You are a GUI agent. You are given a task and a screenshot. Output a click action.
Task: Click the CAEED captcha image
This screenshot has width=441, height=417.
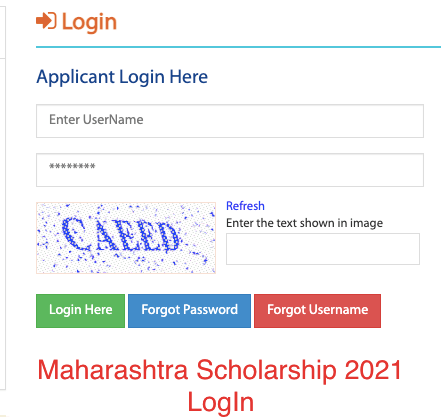[126, 238]
